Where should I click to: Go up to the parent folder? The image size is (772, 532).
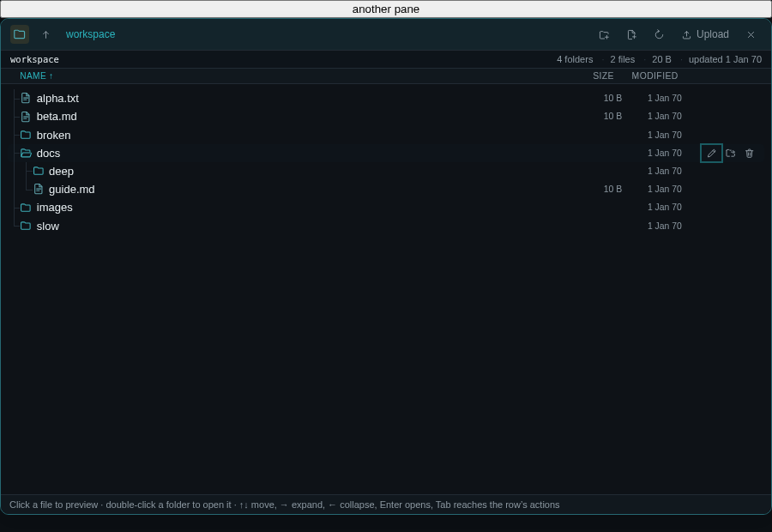pyautogui.click(x=45, y=34)
